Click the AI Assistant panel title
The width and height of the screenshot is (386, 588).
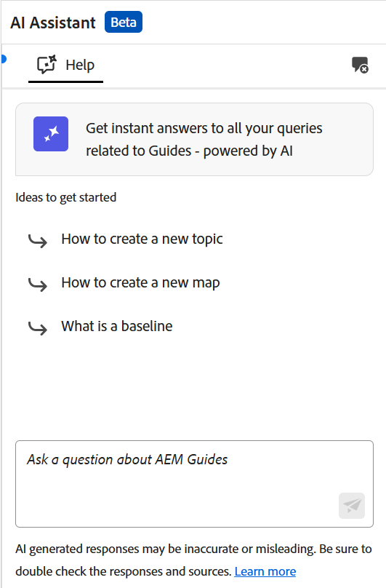[x=53, y=23]
